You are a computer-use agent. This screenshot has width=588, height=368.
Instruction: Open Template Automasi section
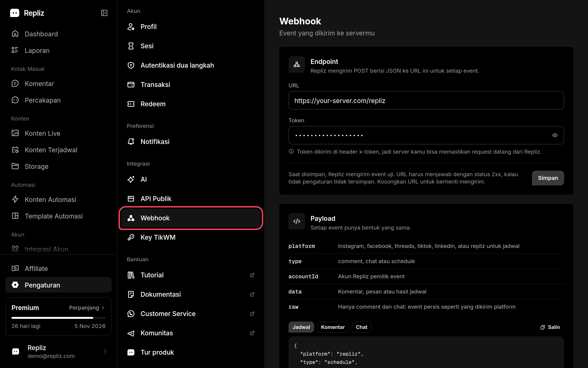[x=59, y=216]
